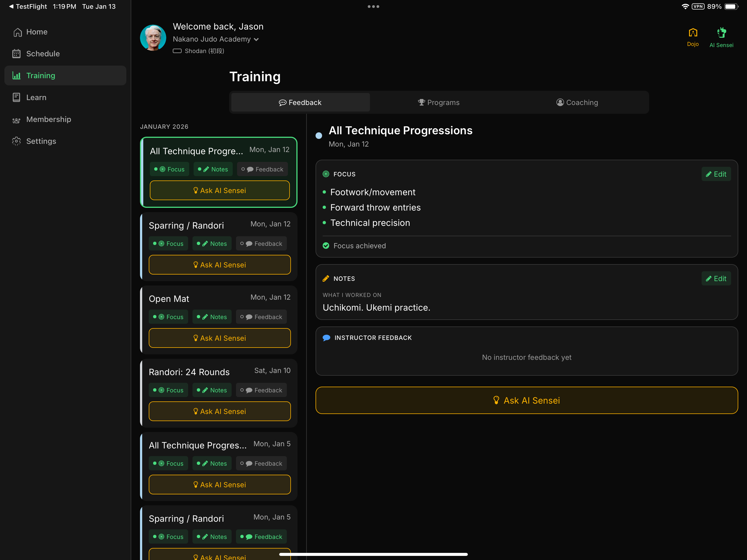Click Notes pencil icon on All Technique Jan 5
This screenshot has height=560, width=747.
tap(205, 463)
